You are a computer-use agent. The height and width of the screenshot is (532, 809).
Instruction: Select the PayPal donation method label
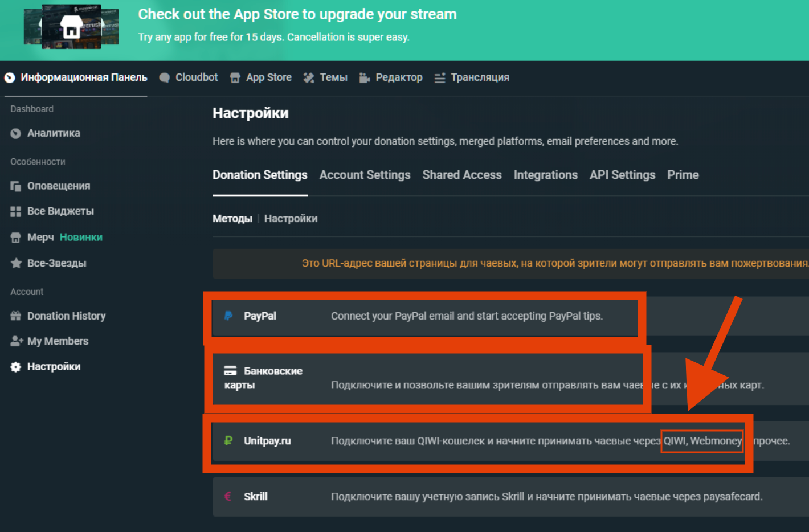click(260, 316)
